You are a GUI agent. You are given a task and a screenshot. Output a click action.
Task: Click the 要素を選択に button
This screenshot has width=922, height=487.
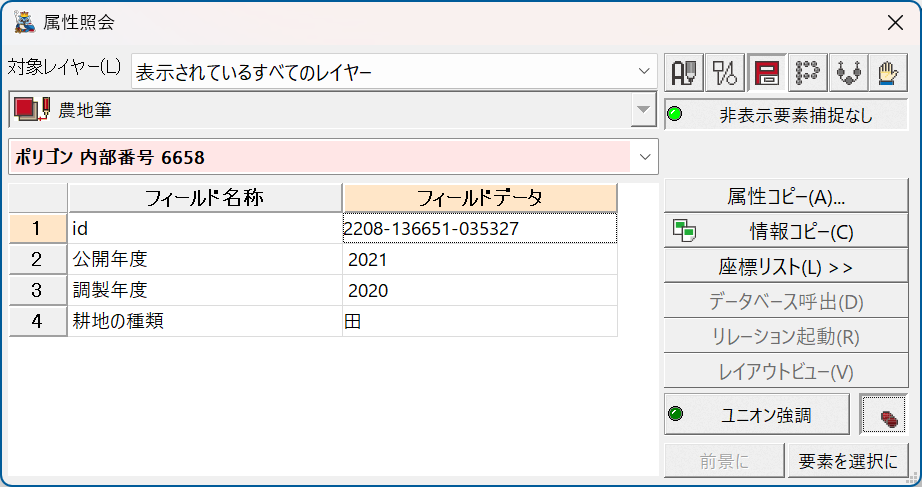click(x=848, y=461)
